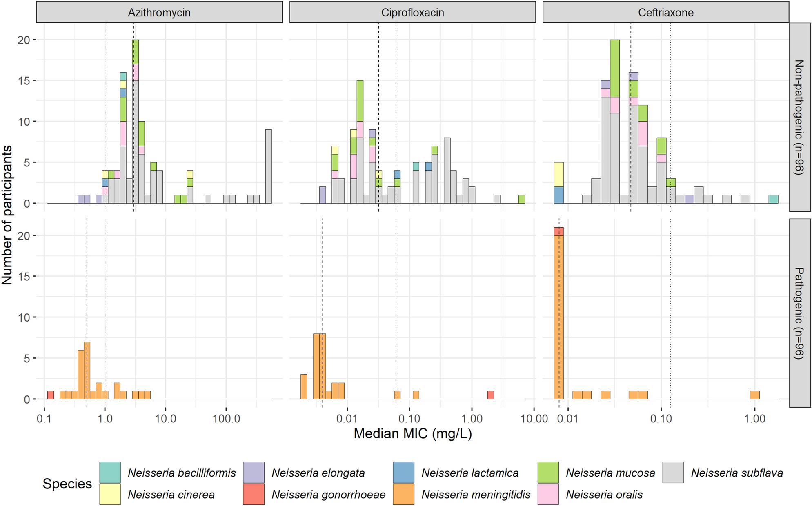Click the Median MIC (mg/L) axis title

click(x=412, y=434)
